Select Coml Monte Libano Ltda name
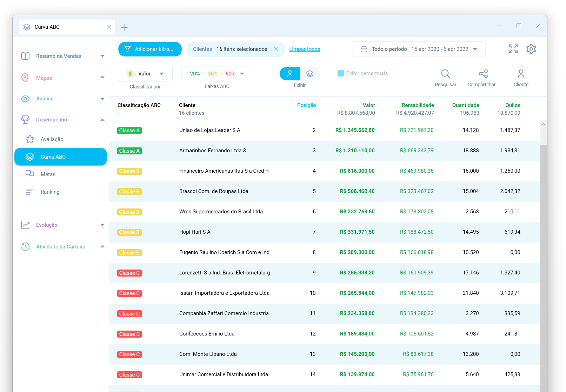This screenshot has height=392, width=566. click(x=208, y=354)
